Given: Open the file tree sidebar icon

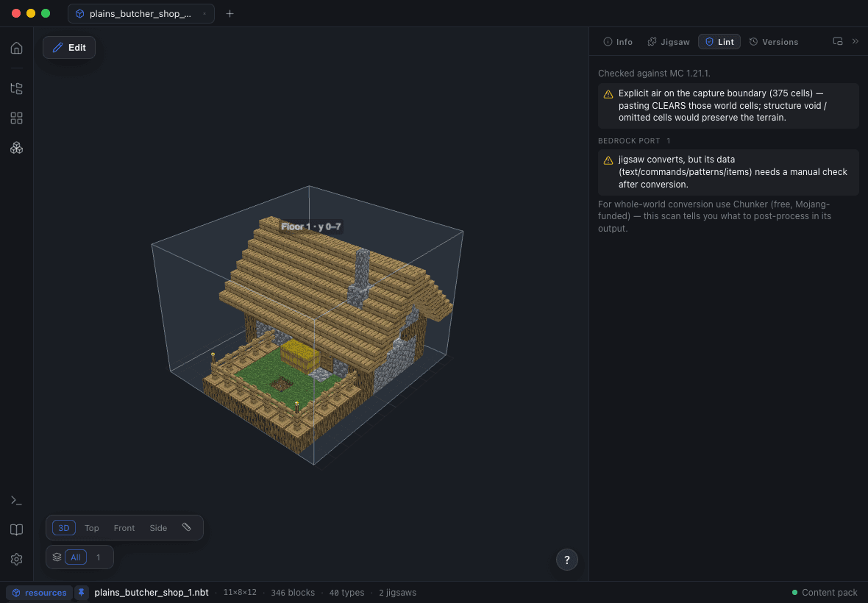Looking at the screenshot, I should point(17,88).
